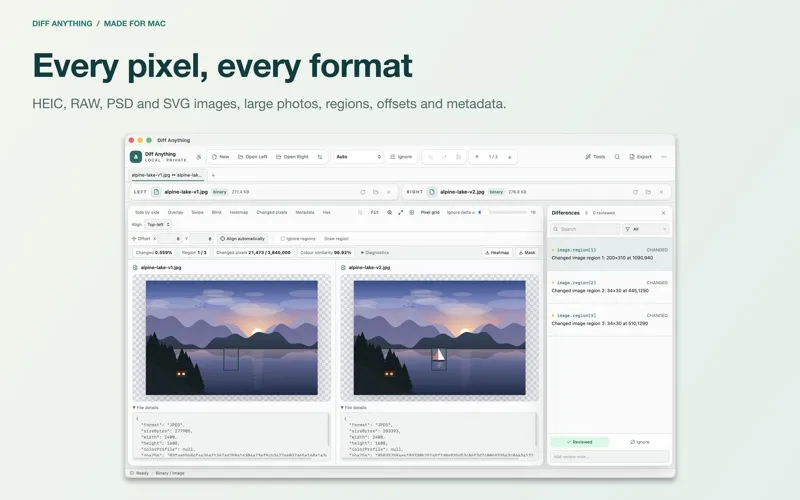This screenshot has height=500, width=800.
Task: Browse folder for the left file
Action: pos(376,192)
